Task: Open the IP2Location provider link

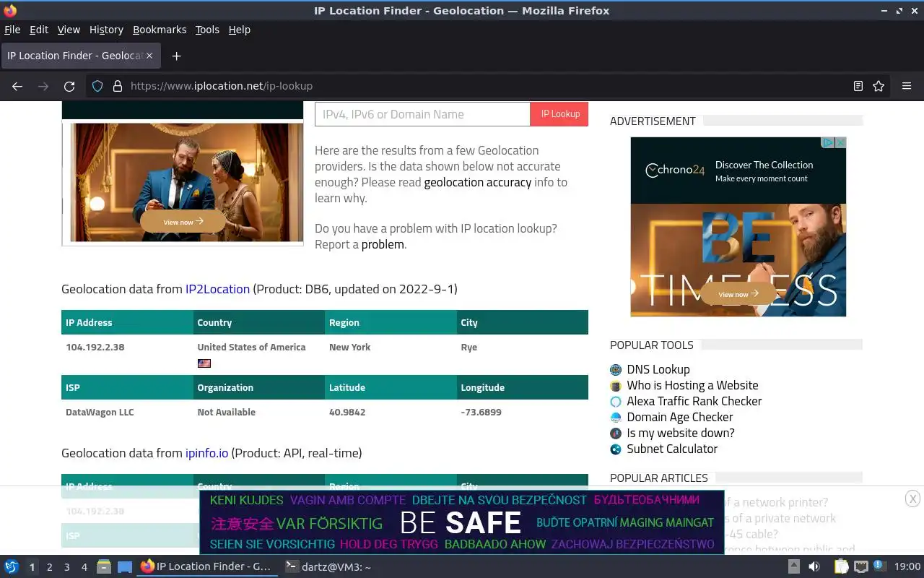Action: (x=217, y=289)
